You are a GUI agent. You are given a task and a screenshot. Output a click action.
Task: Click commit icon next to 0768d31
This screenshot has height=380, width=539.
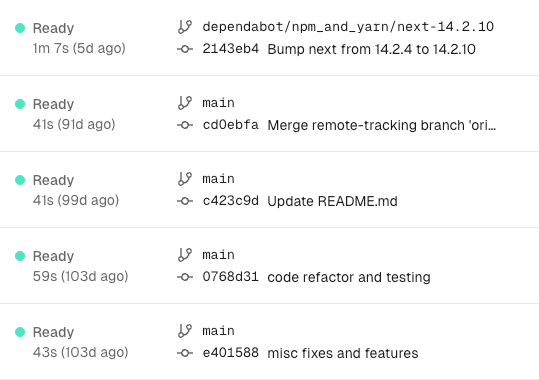185,277
